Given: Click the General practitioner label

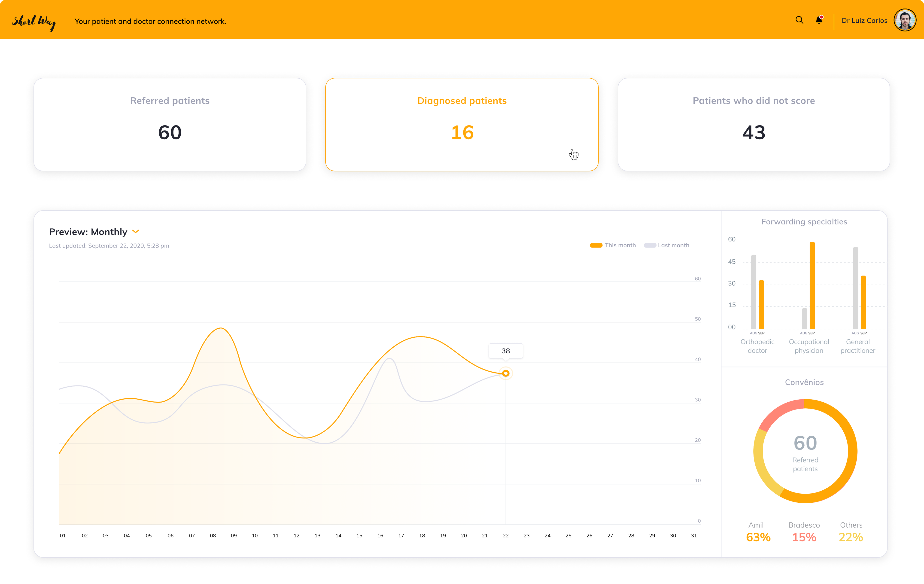Looking at the screenshot, I should click(x=858, y=346).
